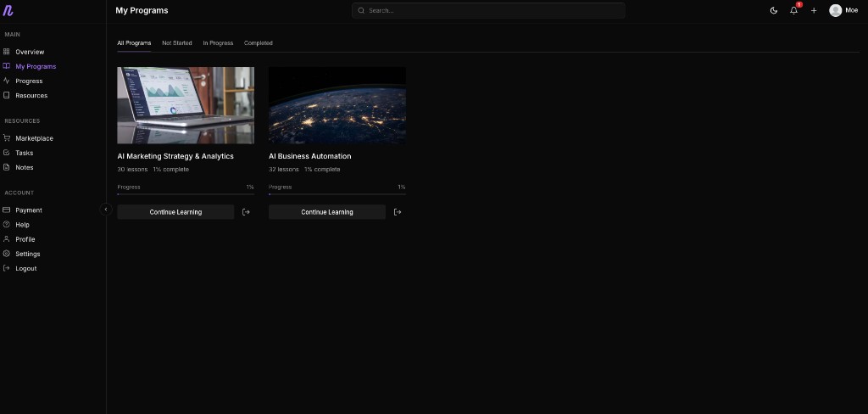Toggle dark mode moon icon
This screenshot has height=414, width=868.
click(x=774, y=10)
